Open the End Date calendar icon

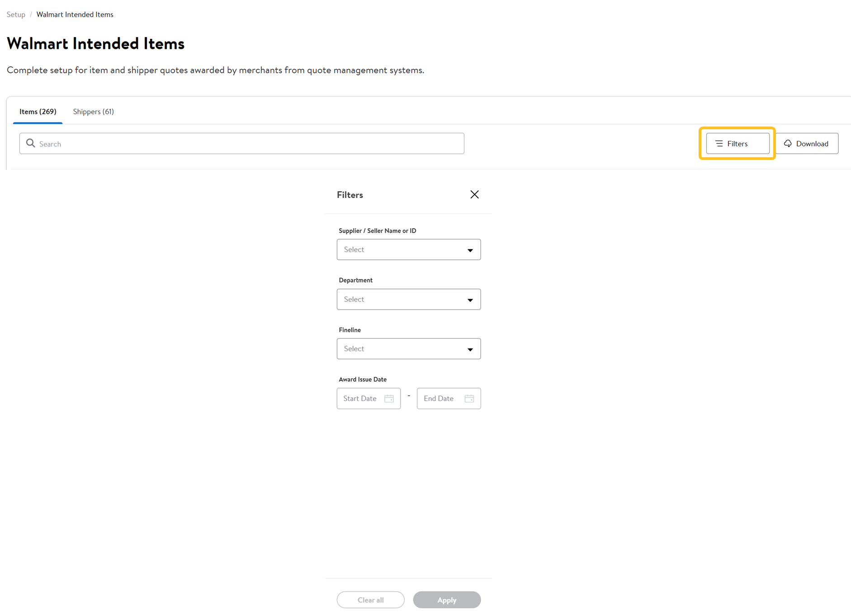point(469,399)
